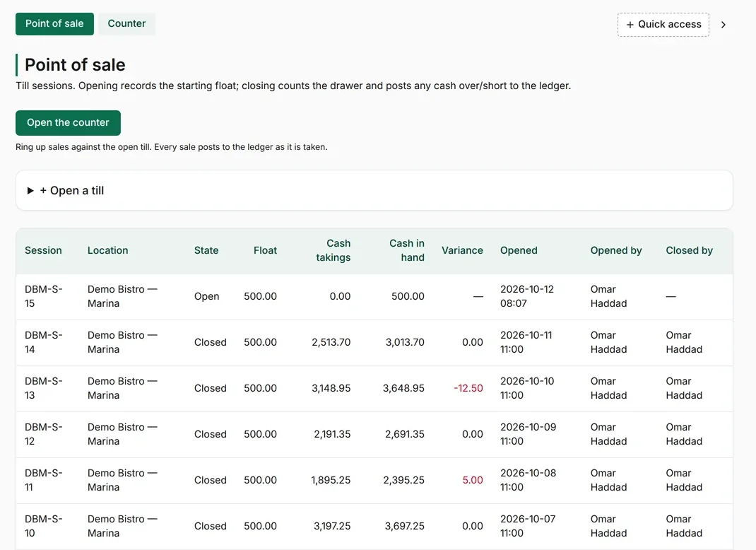This screenshot has height=550, width=756.
Task: Click Closed state of session DBM-S-13
Action: (211, 388)
